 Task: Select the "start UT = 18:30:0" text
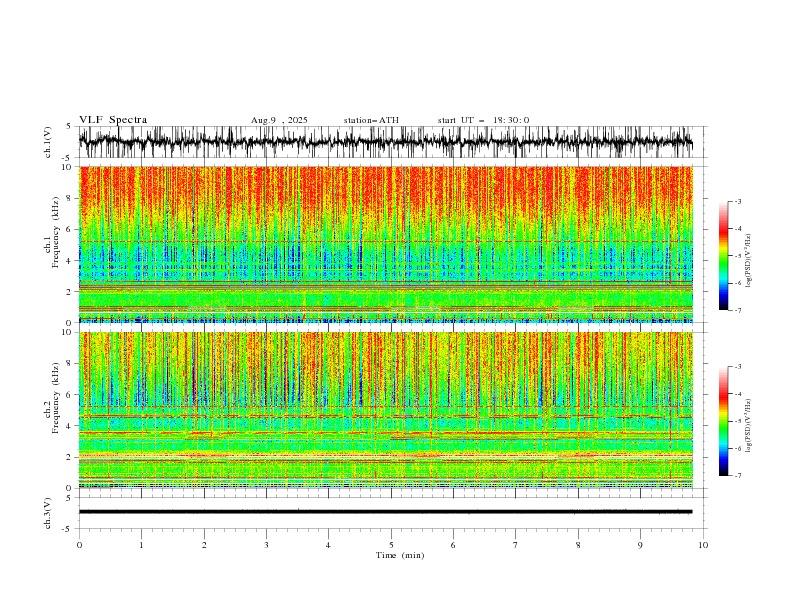point(483,120)
